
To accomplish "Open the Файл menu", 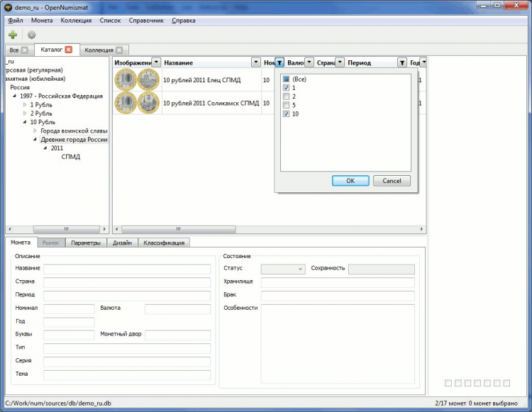I will pyautogui.click(x=16, y=21).
